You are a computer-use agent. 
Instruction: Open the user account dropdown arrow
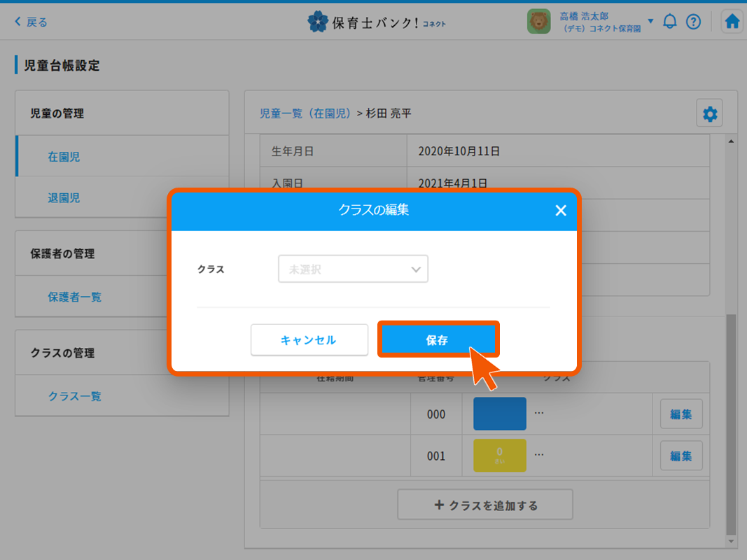[x=650, y=21]
